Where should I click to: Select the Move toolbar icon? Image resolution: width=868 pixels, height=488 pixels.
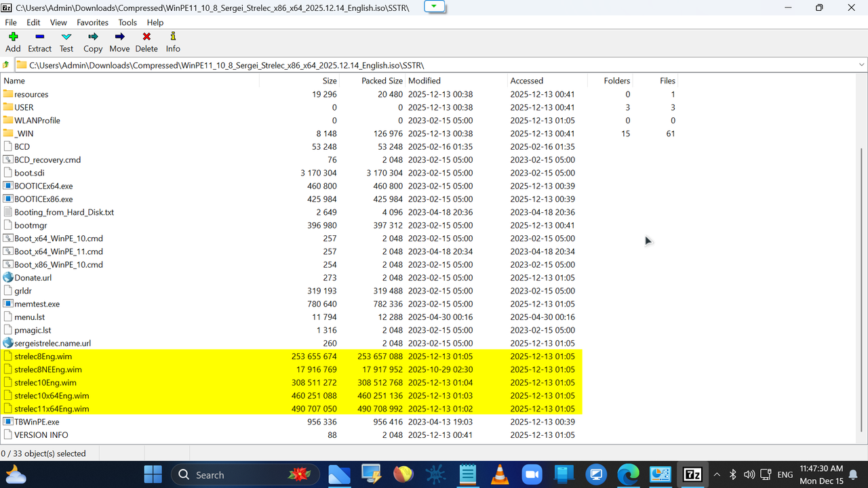[x=119, y=41]
